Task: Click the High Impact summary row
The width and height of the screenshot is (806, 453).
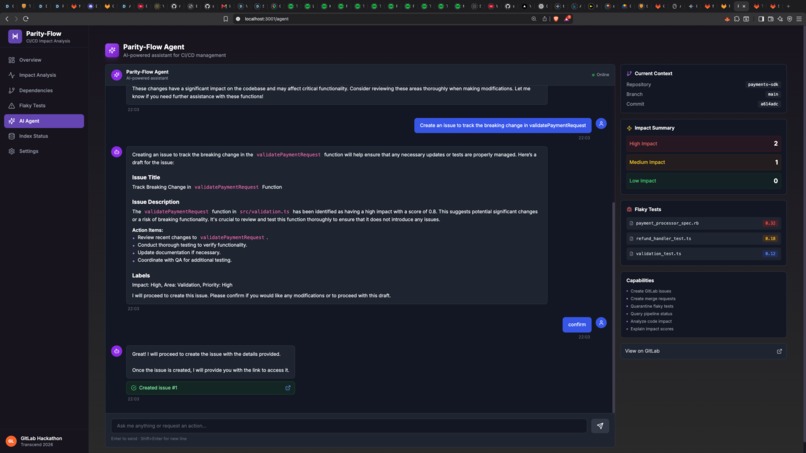Action: [x=703, y=144]
